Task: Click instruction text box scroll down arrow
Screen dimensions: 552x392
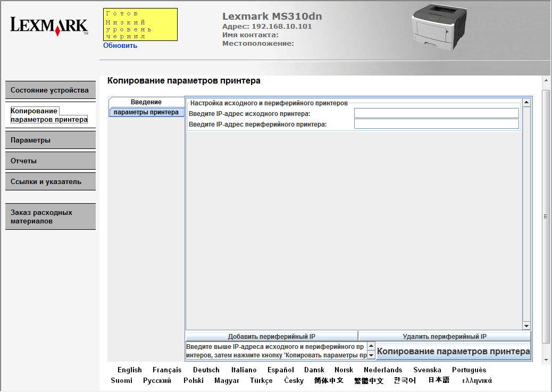Action: pyautogui.click(x=371, y=355)
